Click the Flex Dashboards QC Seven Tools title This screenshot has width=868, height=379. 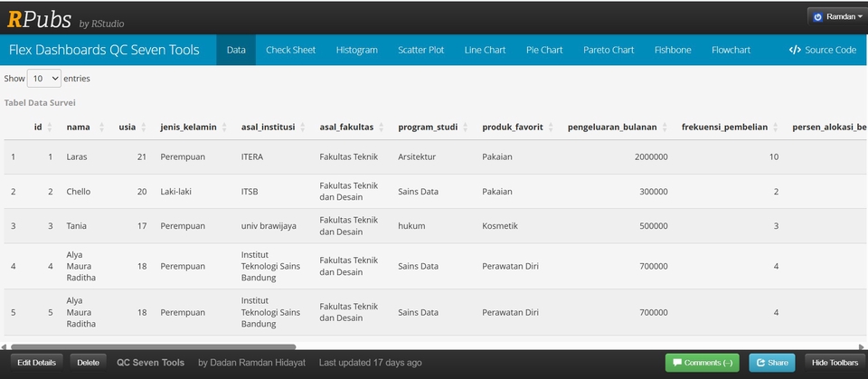click(104, 50)
